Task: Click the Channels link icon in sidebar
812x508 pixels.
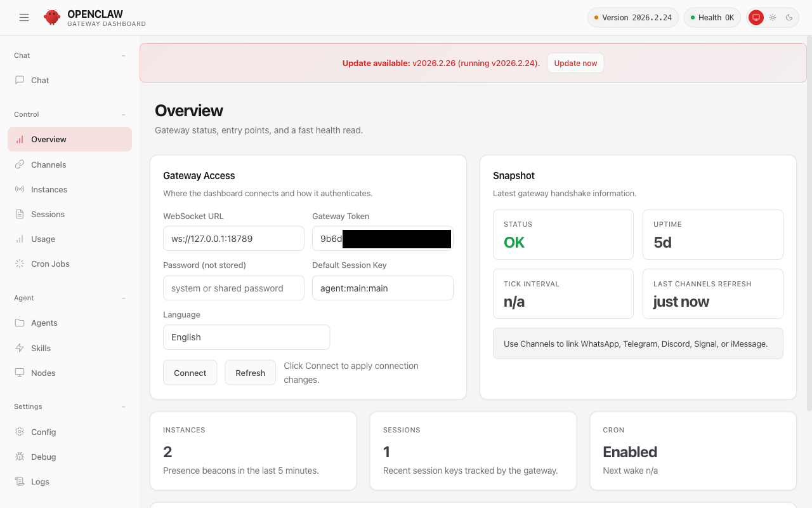Action: pyautogui.click(x=20, y=164)
